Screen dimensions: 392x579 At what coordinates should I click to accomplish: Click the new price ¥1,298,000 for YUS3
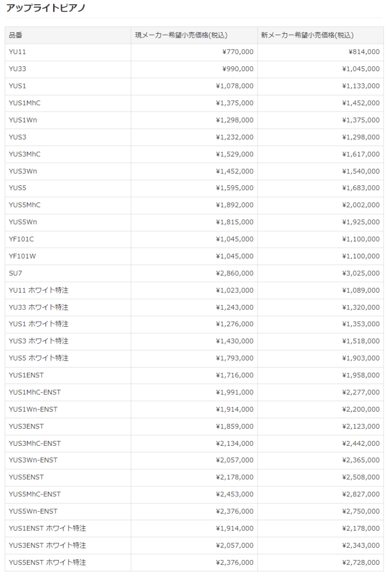(361, 137)
